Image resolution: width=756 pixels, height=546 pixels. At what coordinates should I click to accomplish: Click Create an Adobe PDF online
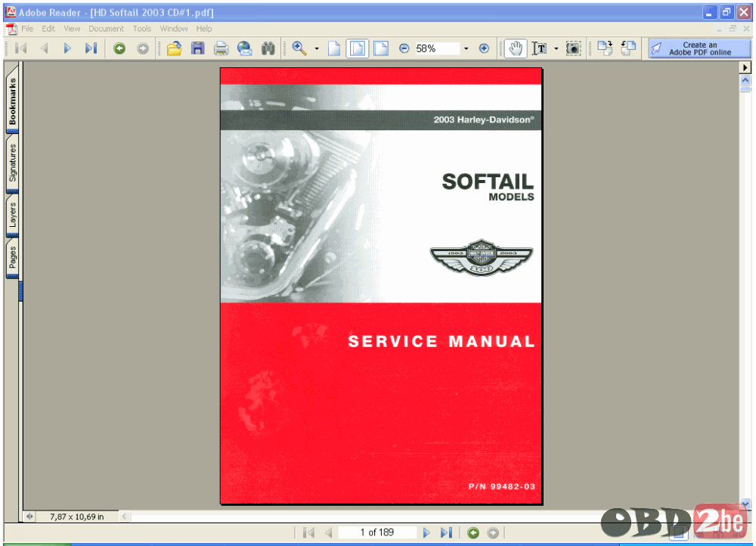[x=699, y=48]
